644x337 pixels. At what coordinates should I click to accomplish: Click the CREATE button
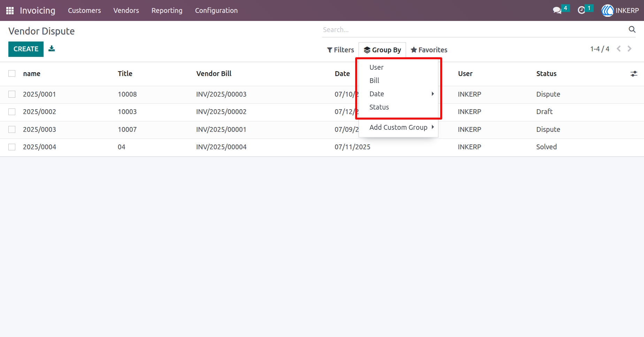click(26, 49)
